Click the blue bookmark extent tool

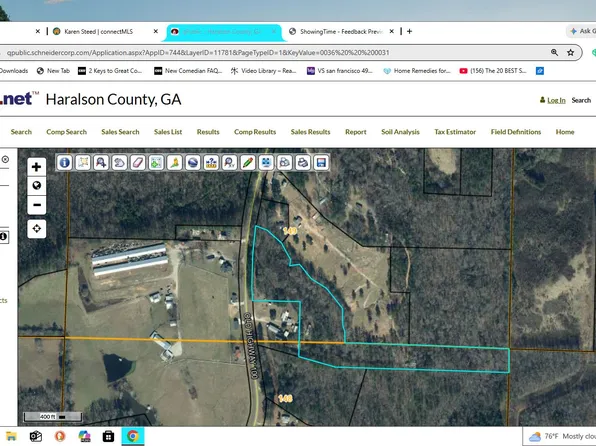(266, 163)
